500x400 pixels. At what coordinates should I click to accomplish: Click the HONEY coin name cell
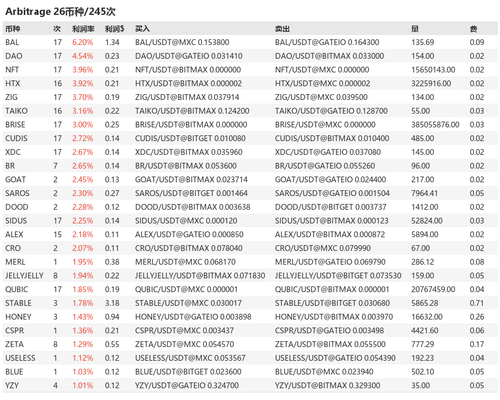(18, 317)
